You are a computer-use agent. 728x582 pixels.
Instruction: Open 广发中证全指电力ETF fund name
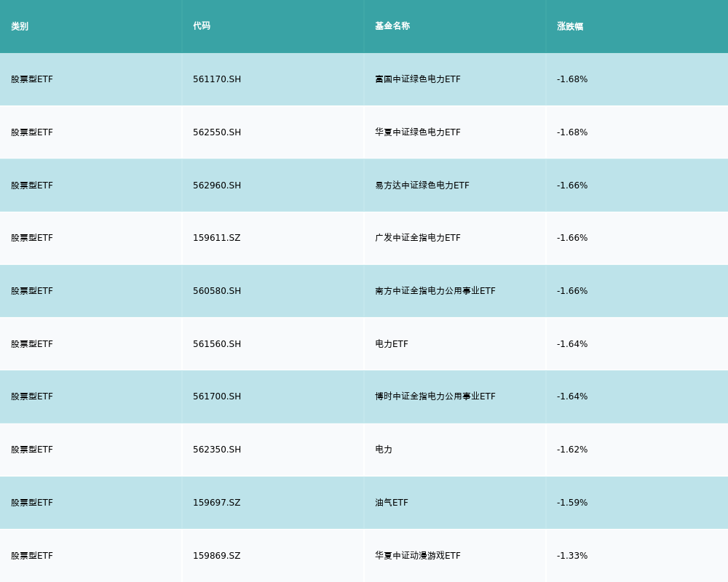coord(417,238)
